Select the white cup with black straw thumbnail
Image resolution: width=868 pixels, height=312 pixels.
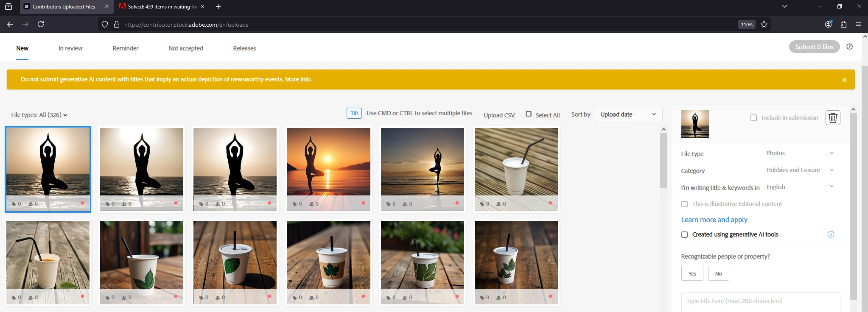point(516,169)
